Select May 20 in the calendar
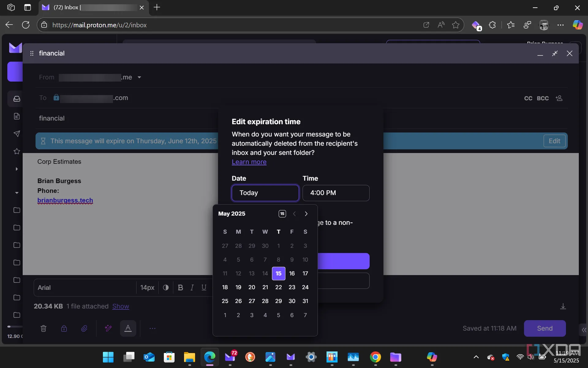 tap(252, 287)
